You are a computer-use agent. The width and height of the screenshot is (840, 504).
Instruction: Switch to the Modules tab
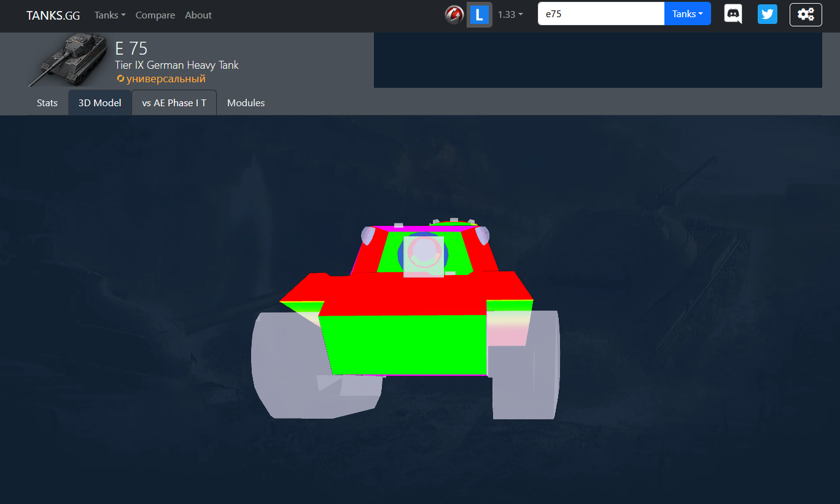point(246,103)
